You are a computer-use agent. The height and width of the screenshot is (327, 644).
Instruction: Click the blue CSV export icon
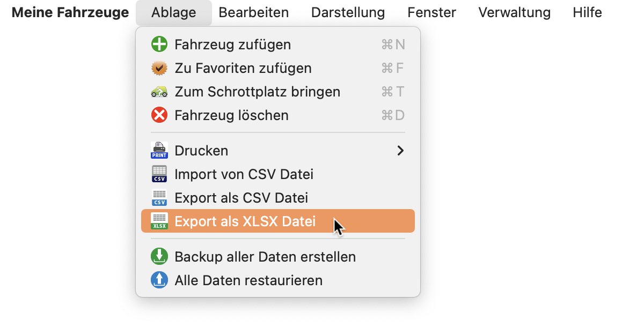(159, 198)
